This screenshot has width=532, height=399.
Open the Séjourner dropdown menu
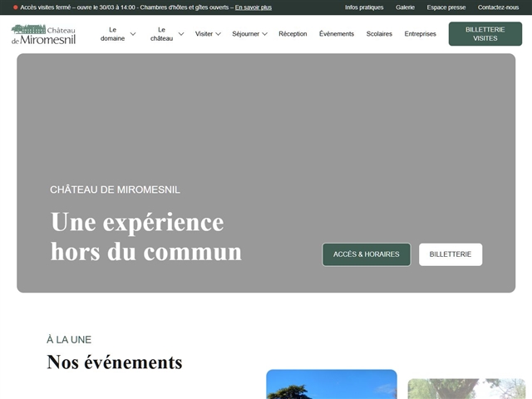point(249,34)
